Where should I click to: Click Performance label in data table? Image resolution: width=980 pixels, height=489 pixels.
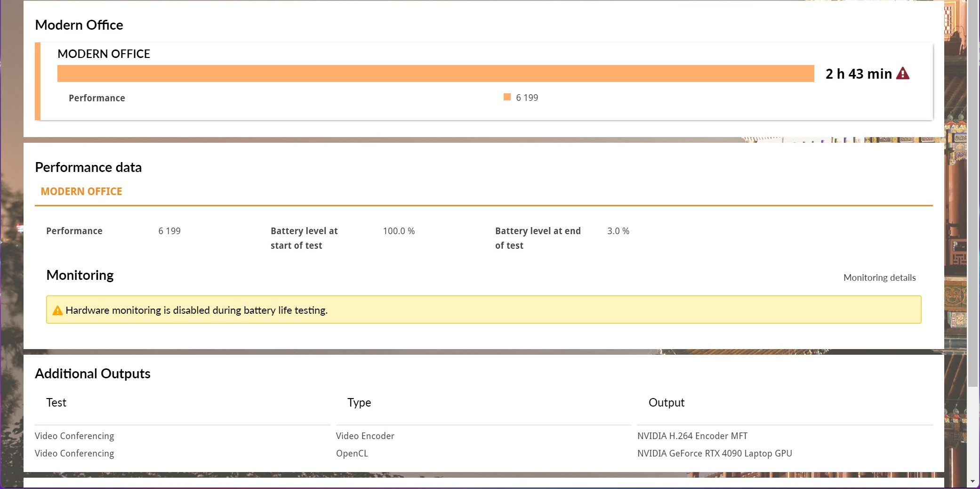click(74, 231)
